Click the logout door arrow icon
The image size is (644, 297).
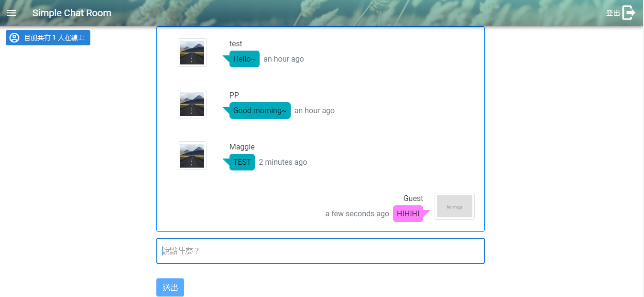pos(629,13)
